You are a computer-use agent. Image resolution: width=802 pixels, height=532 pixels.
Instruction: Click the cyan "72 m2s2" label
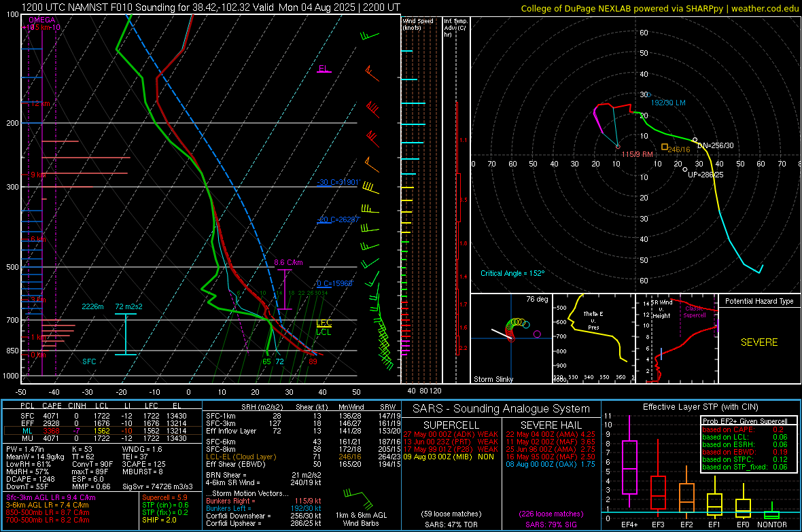pos(129,306)
